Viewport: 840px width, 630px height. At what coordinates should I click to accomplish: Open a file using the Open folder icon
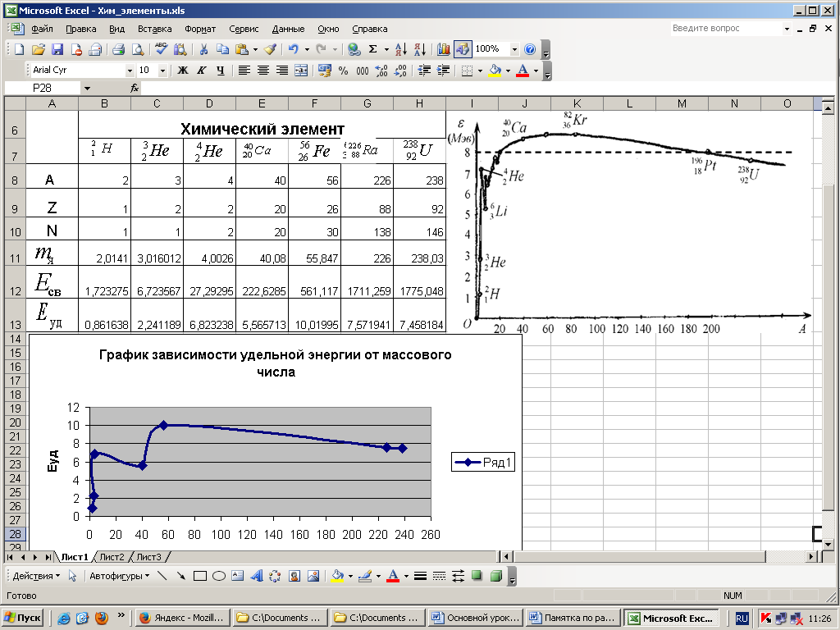[38, 49]
